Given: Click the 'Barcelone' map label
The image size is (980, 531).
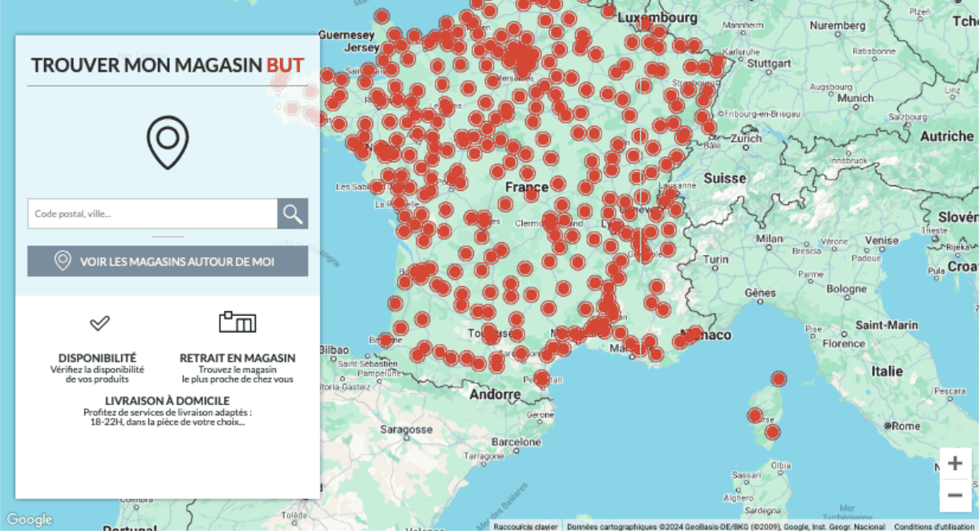Looking at the screenshot, I should tap(517, 442).
